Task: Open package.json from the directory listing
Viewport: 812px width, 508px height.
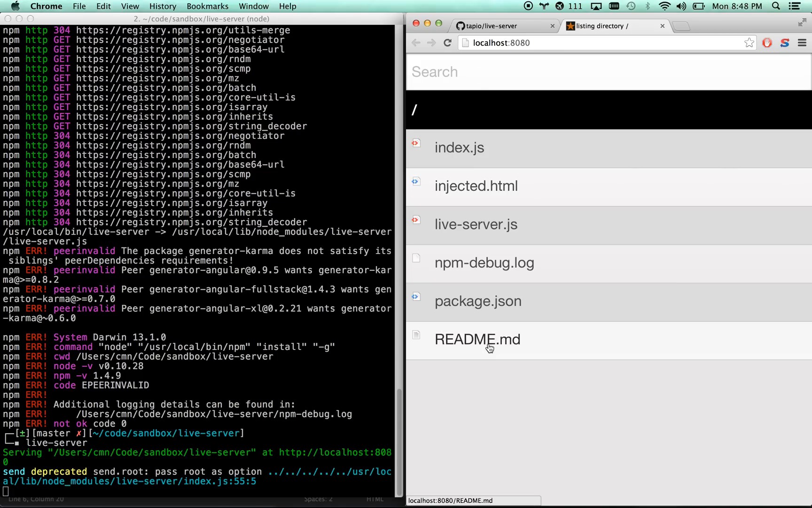Action: pos(477,301)
